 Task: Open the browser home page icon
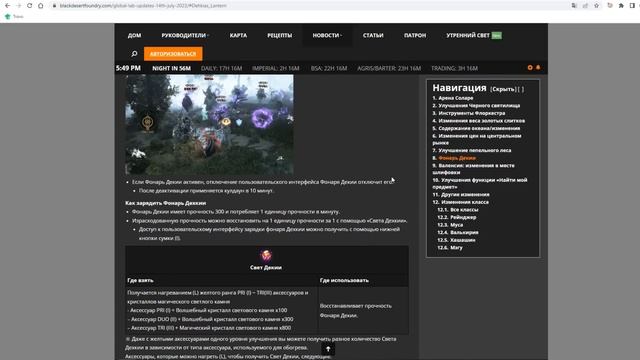40,6
